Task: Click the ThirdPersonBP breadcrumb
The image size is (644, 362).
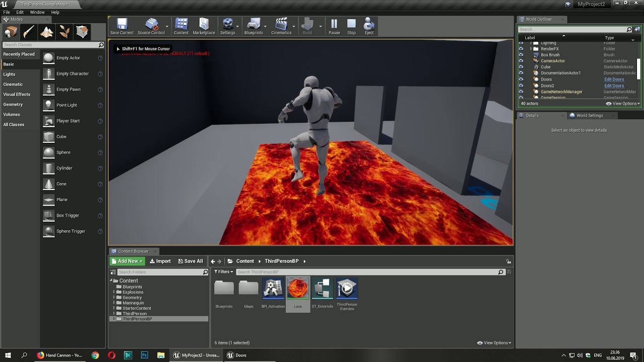Action: (x=281, y=261)
